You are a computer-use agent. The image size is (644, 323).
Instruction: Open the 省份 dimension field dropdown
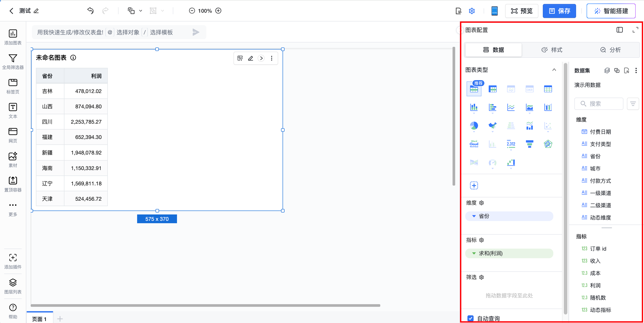click(474, 216)
